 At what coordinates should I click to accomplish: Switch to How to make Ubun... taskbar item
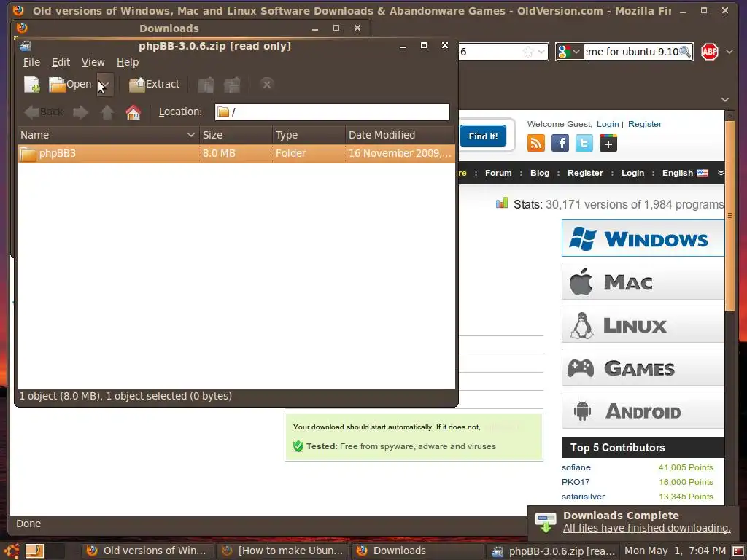(x=283, y=551)
